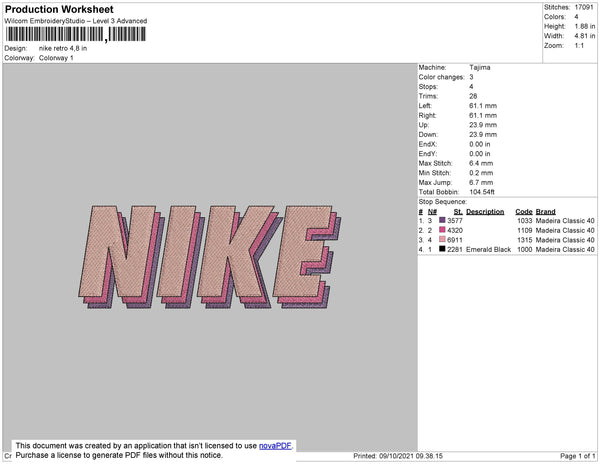Click the St. column header
The width and height of the screenshot is (600, 464).
[458, 212]
